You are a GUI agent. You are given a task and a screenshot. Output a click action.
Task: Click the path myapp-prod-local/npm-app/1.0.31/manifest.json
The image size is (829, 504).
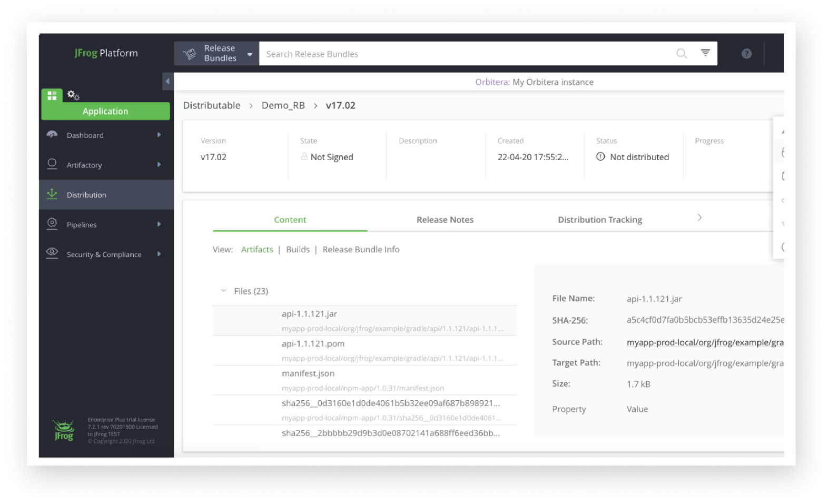(x=363, y=388)
